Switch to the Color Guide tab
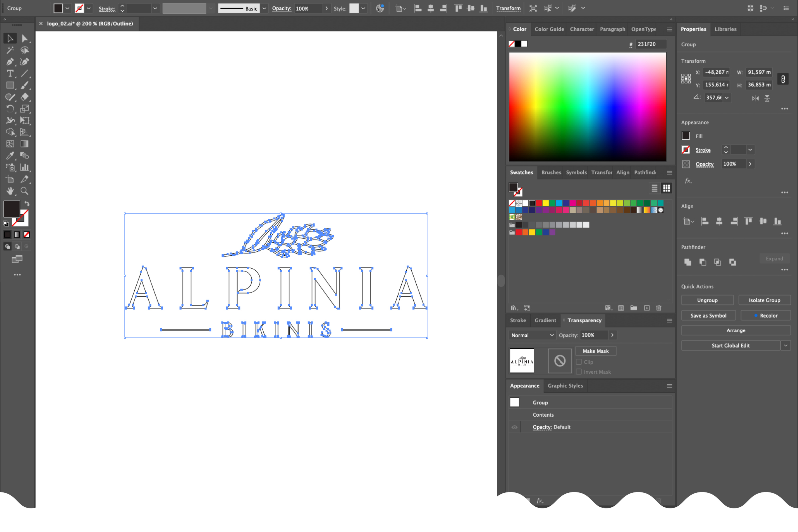 coord(549,29)
